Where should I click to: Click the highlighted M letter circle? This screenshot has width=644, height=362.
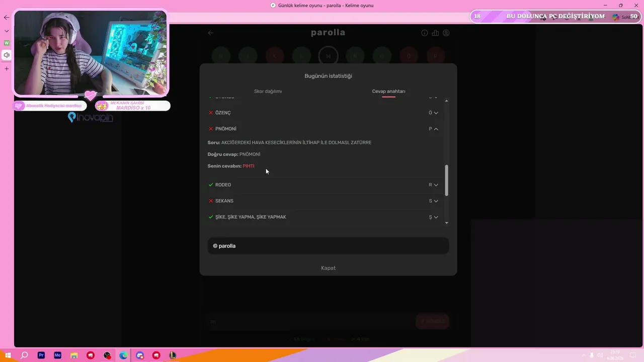328,56
